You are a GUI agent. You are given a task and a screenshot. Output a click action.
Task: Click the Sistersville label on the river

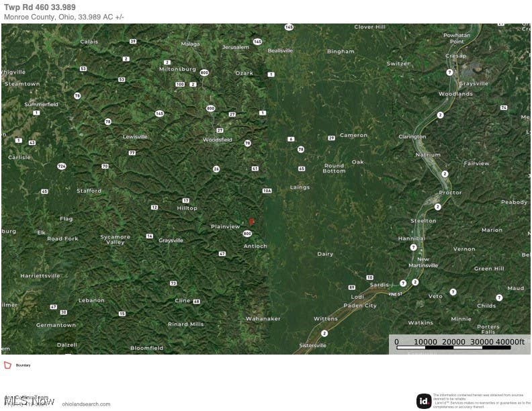click(x=313, y=345)
